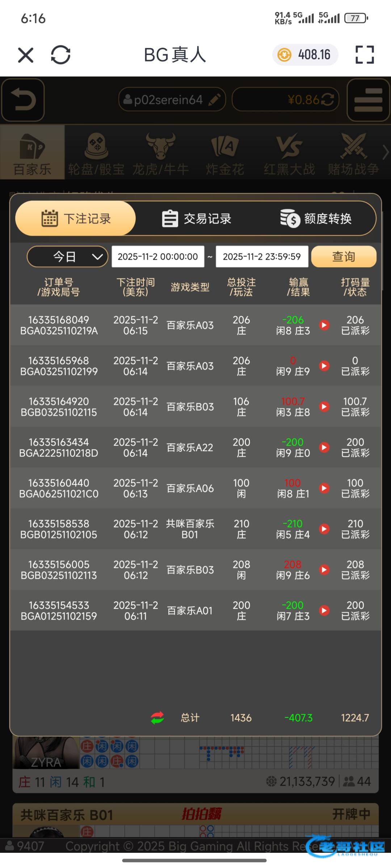
Task: Click the hamburger menu icon
Action: click(368, 100)
